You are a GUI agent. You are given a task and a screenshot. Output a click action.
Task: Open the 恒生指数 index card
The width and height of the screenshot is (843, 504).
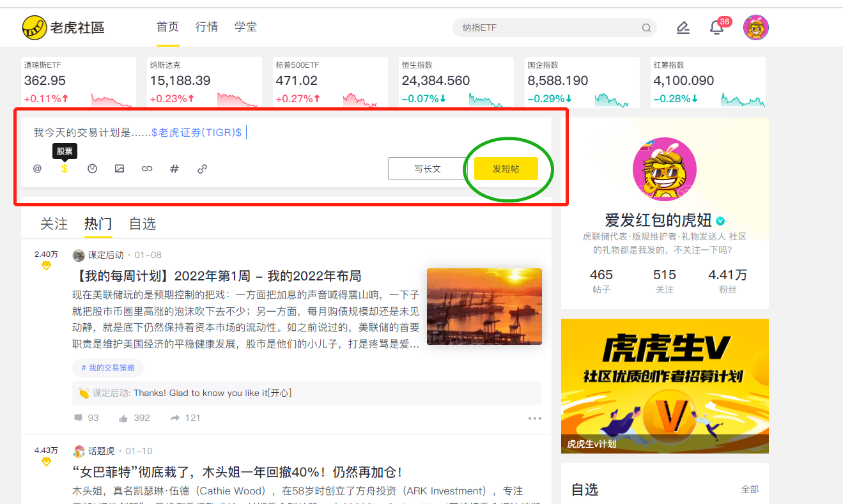click(456, 82)
